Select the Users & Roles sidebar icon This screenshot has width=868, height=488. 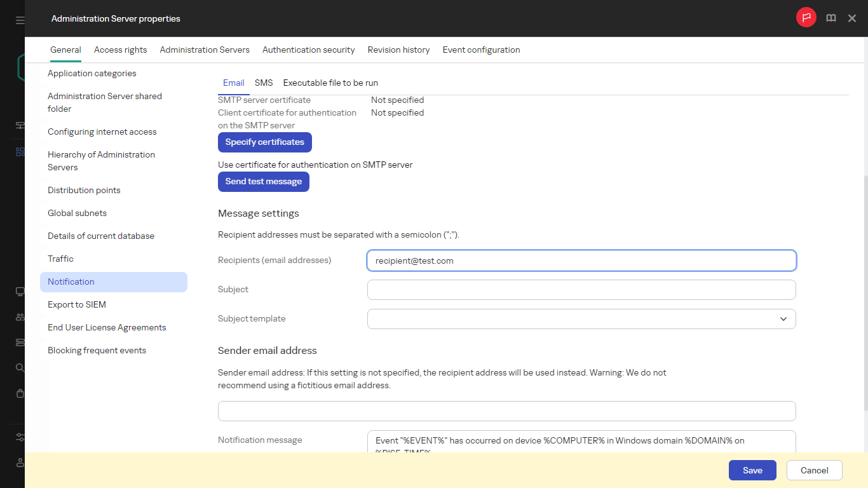[19, 316]
